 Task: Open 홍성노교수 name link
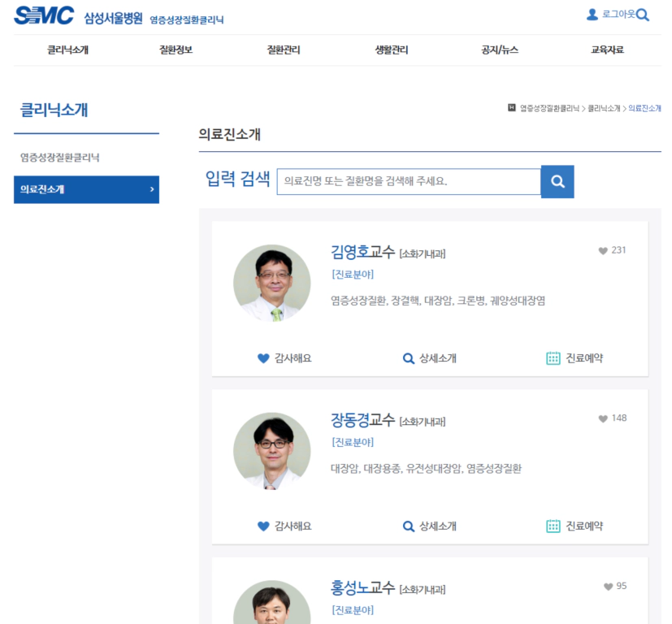click(362, 588)
